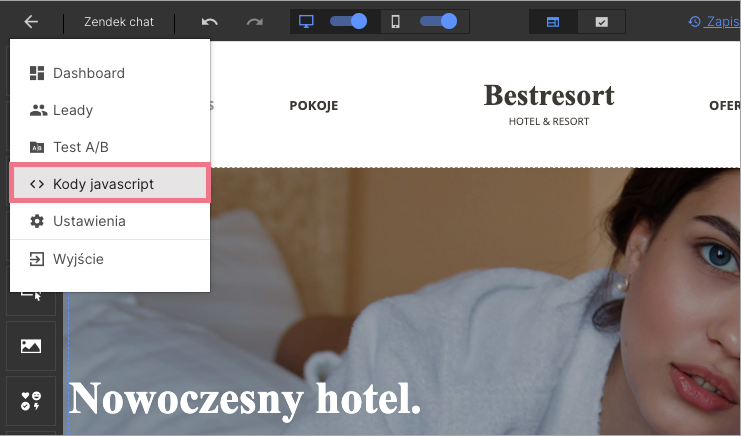Open the icons widget in sidebar
Screen dimensions: 741x436
pyautogui.click(x=31, y=400)
